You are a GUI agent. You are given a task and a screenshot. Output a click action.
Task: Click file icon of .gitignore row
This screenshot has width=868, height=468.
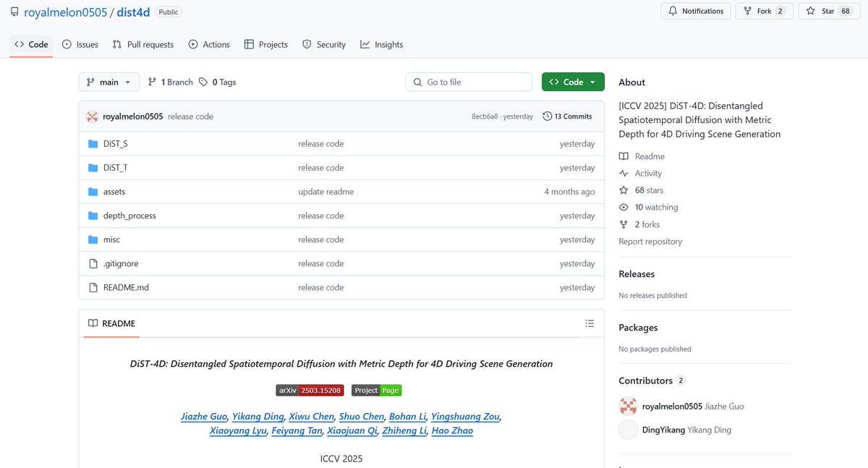point(93,263)
